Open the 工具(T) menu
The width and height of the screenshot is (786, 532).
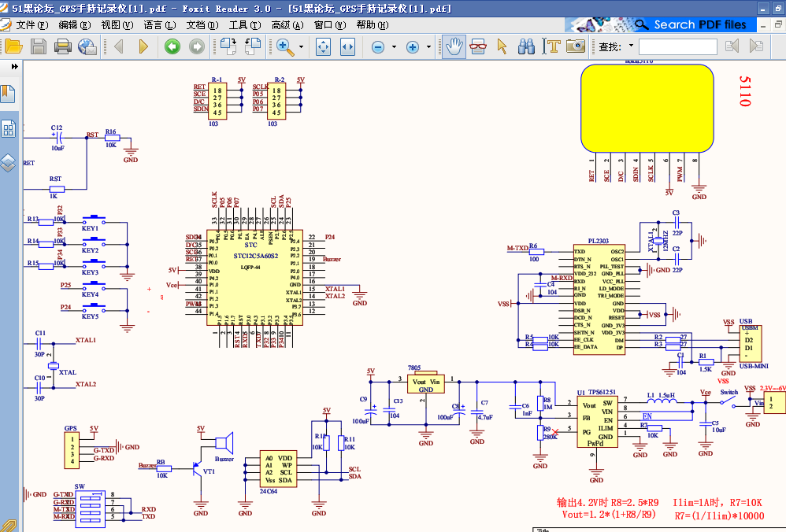(245, 25)
